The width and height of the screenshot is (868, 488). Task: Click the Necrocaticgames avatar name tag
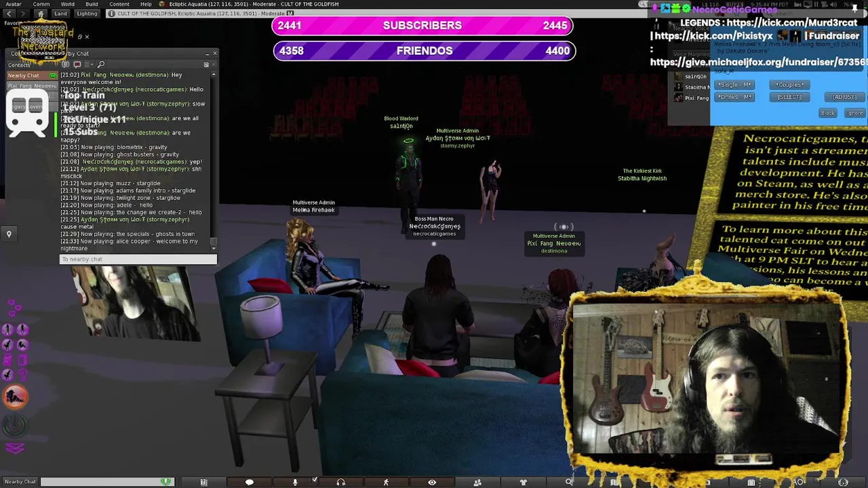(x=435, y=226)
